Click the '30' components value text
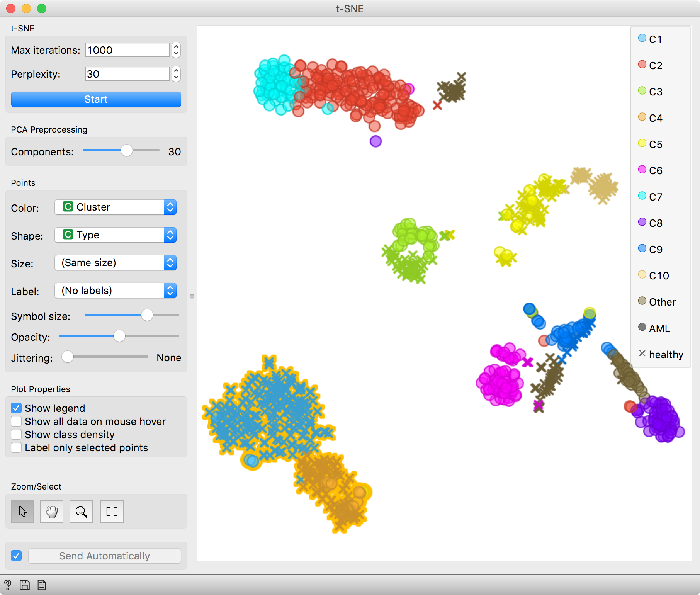Screen dimensions: 700x595 point(175,151)
